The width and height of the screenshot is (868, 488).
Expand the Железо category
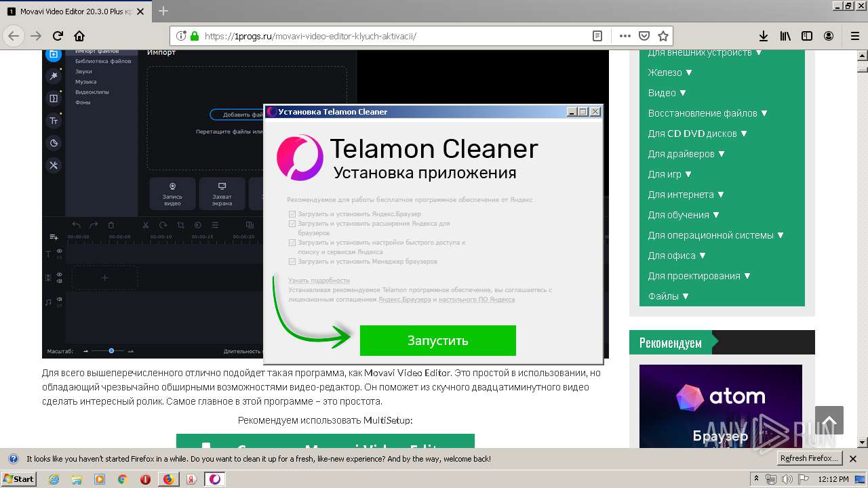click(670, 73)
